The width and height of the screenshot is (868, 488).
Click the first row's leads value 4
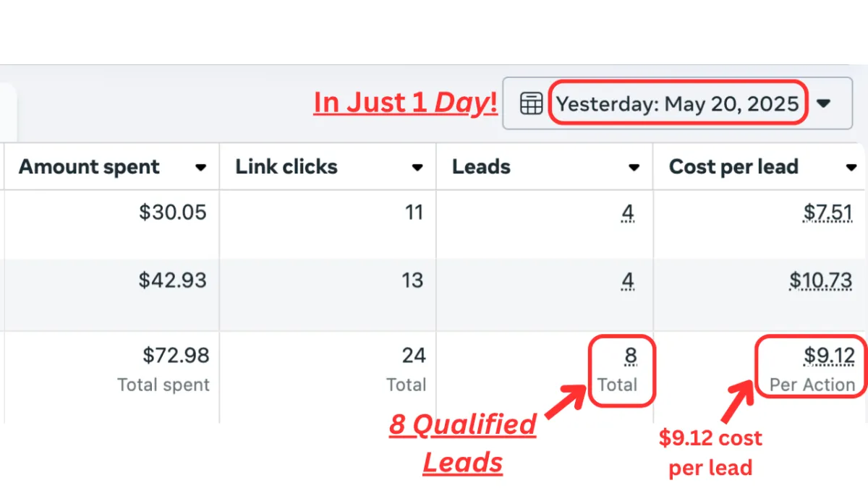(x=628, y=213)
